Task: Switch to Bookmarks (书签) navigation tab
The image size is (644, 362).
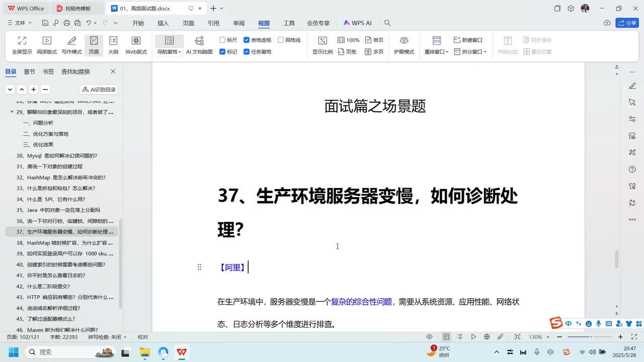Action: coord(48,71)
